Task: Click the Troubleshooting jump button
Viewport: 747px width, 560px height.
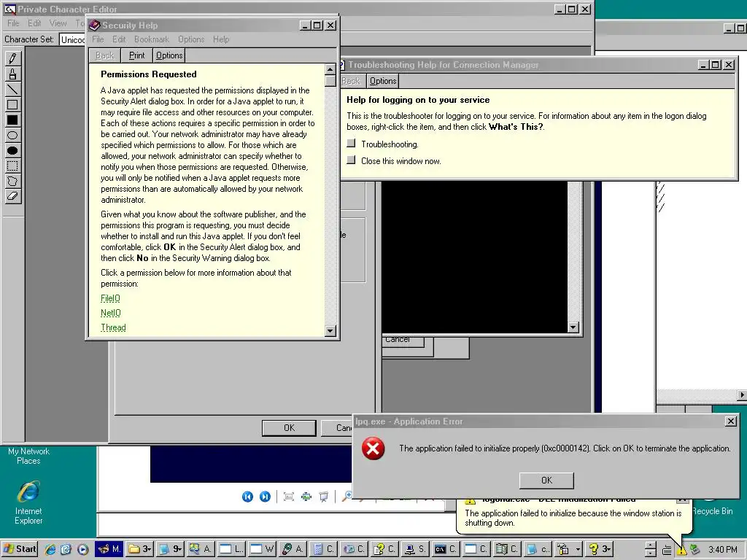Action: click(351, 143)
